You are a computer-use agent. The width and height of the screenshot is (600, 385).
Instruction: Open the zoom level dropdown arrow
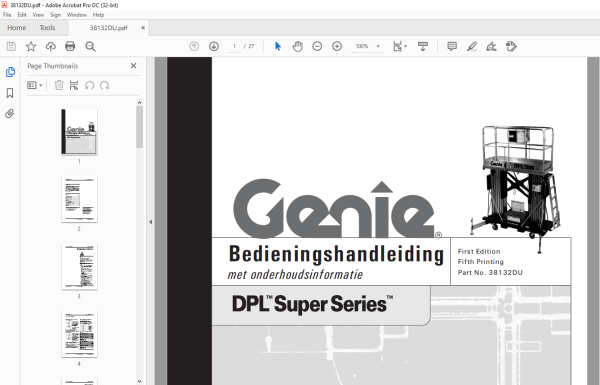point(378,46)
